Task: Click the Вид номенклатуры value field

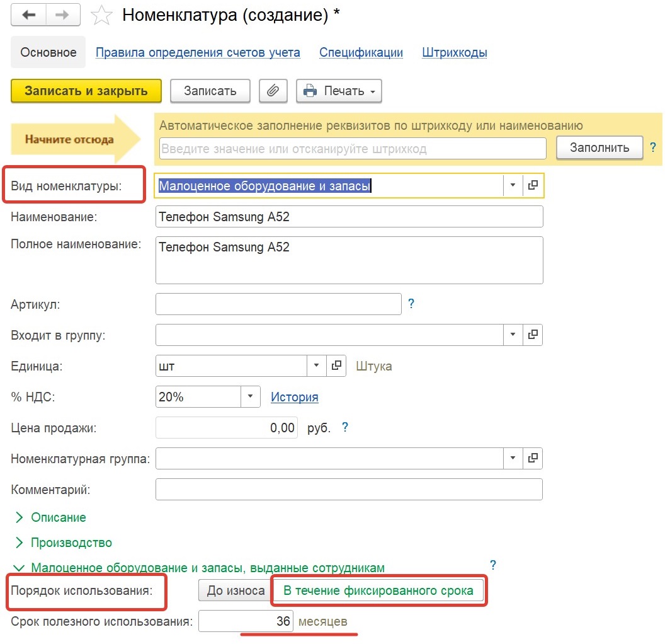Action: (329, 186)
